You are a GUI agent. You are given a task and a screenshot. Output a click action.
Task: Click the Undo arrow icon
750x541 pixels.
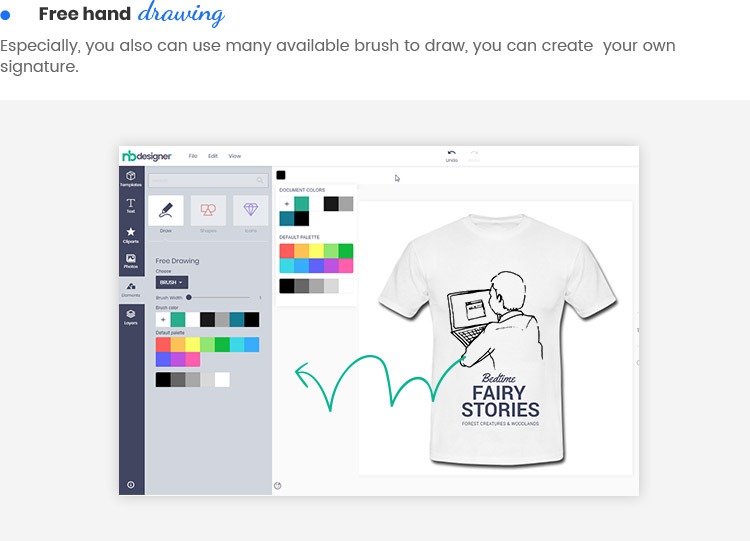tap(451, 154)
